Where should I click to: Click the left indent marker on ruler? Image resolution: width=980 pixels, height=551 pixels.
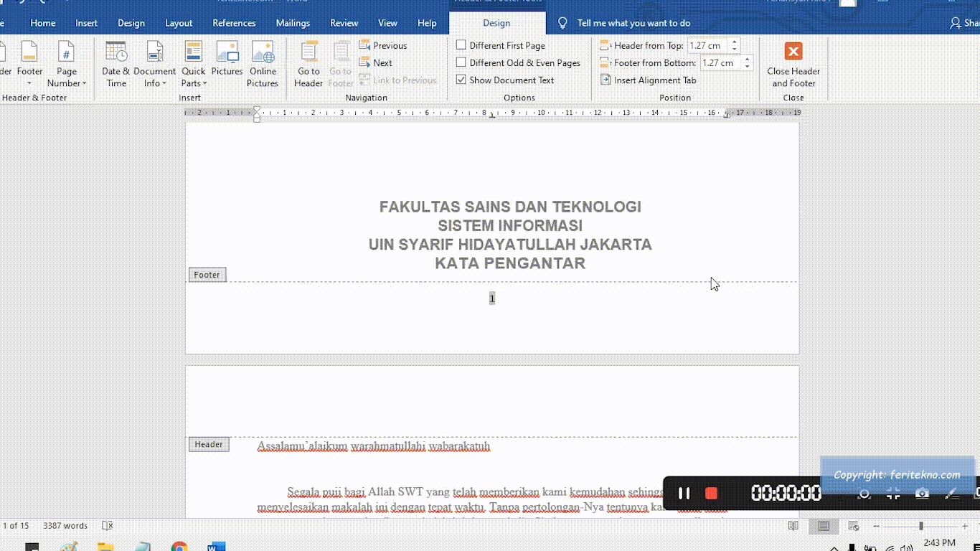257,118
